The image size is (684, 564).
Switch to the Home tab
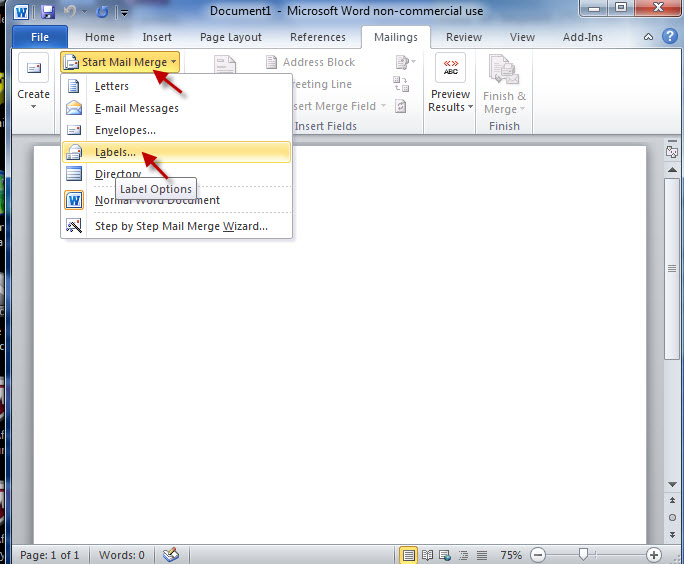click(x=99, y=37)
